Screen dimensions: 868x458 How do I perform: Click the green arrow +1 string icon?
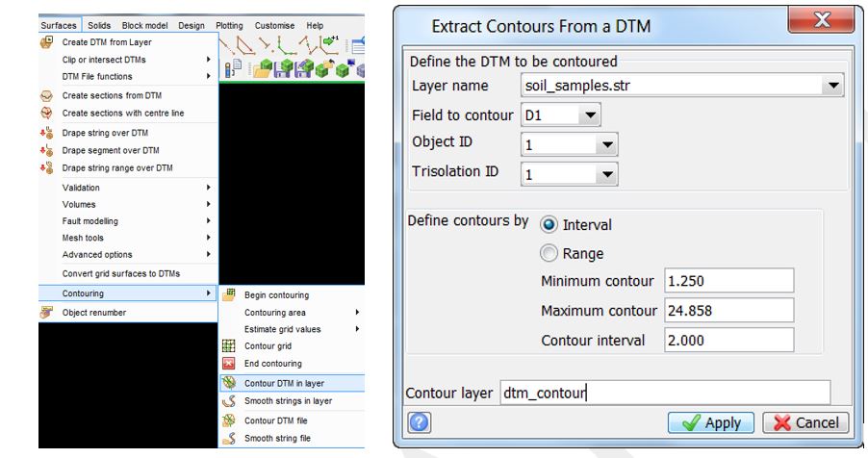coord(330,43)
